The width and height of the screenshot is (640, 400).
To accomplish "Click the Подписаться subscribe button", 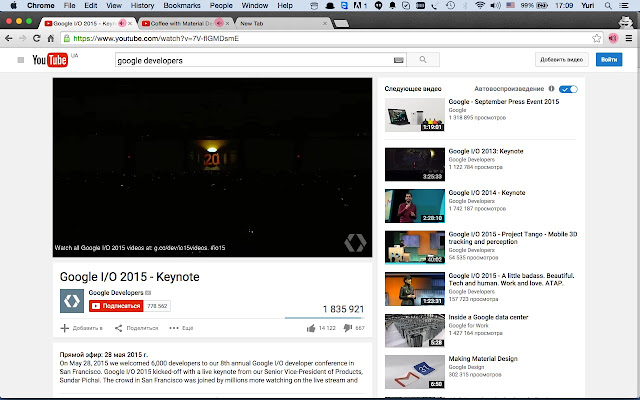I will [x=116, y=306].
